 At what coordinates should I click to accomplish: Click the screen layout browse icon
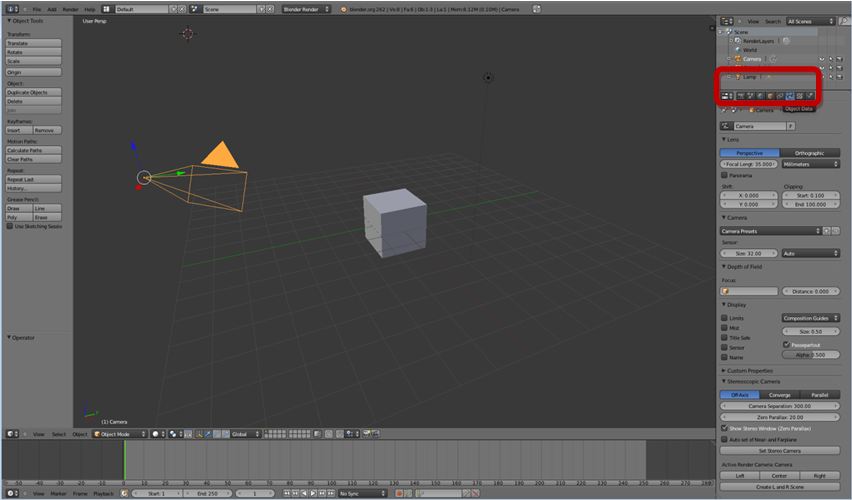tap(106, 9)
